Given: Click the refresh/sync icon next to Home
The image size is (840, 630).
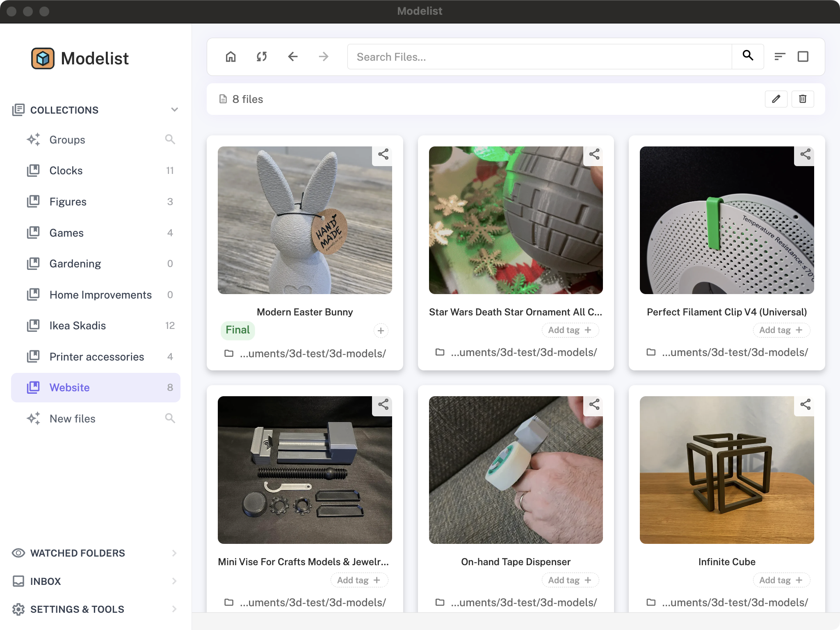Looking at the screenshot, I should click(261, 57).
